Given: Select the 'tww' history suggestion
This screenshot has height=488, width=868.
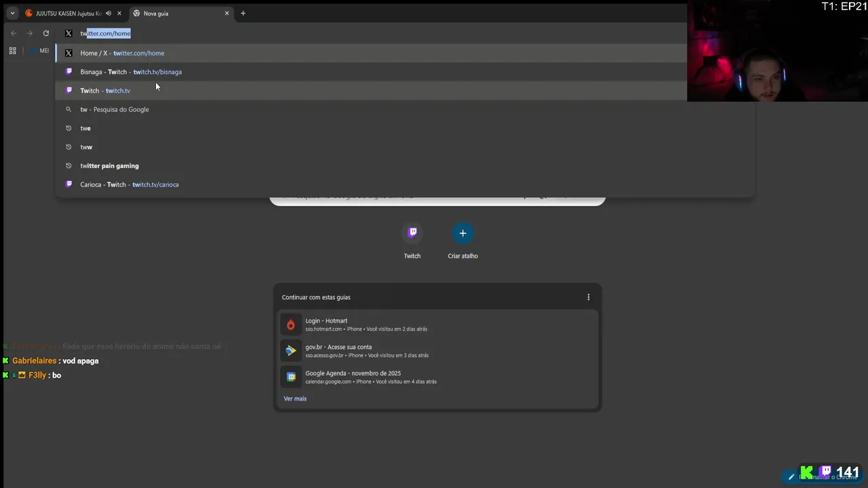Looking at the screenshot, I should pos(405,147).
